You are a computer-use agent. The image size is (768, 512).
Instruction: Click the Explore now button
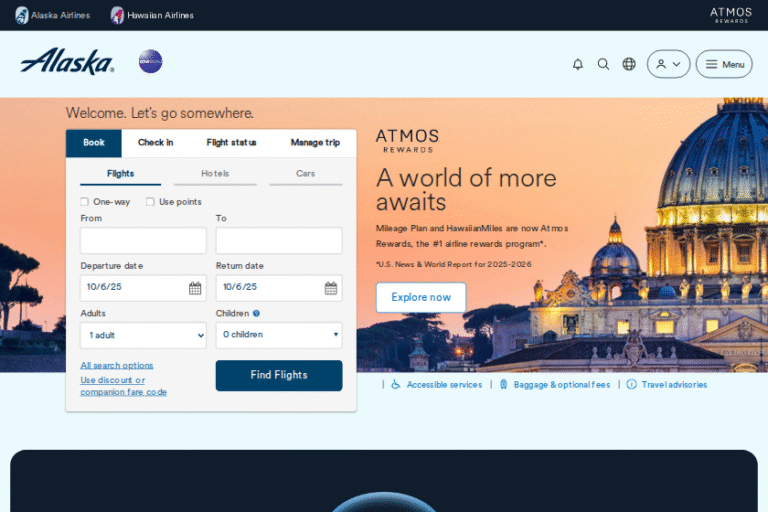421,297
